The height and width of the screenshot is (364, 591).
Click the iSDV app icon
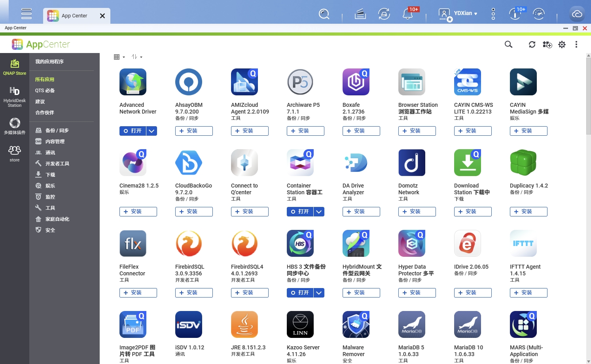[x=189, y=324]
